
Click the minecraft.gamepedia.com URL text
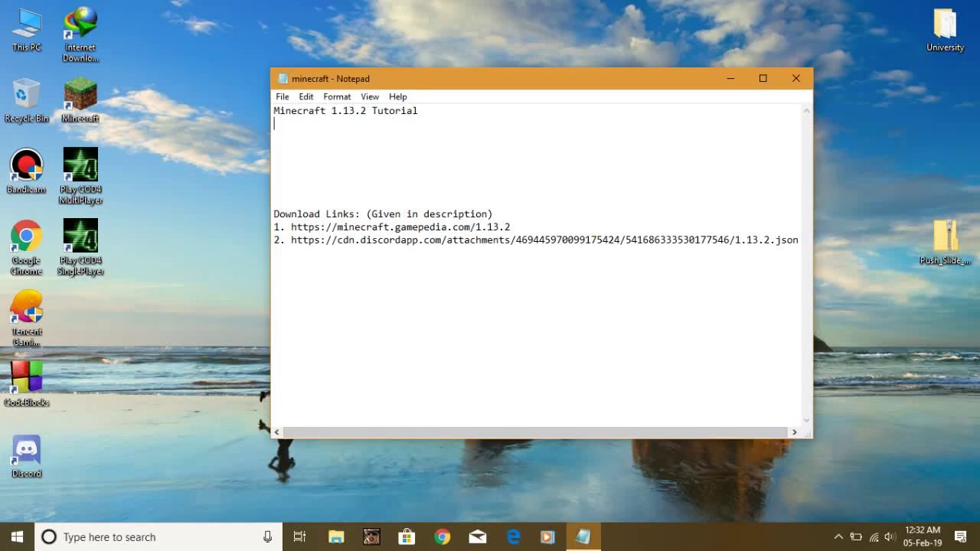[400, 227]
